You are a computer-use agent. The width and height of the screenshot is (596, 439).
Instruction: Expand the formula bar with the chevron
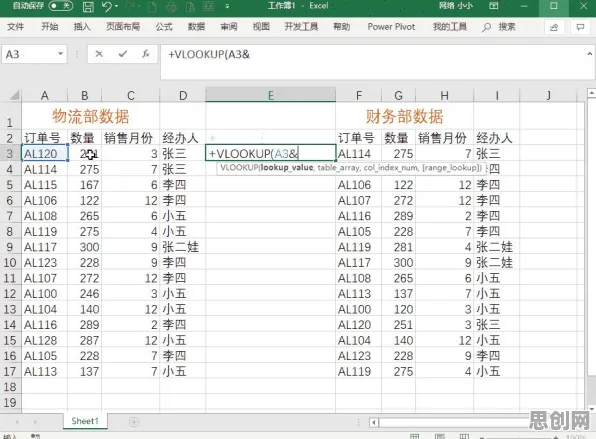coord(590,54)
